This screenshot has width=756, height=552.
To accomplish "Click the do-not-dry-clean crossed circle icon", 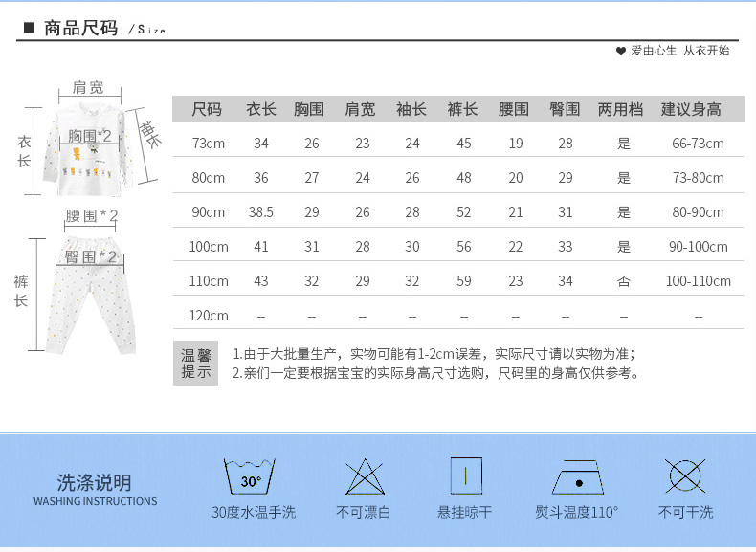I will (x=685, y=476).
